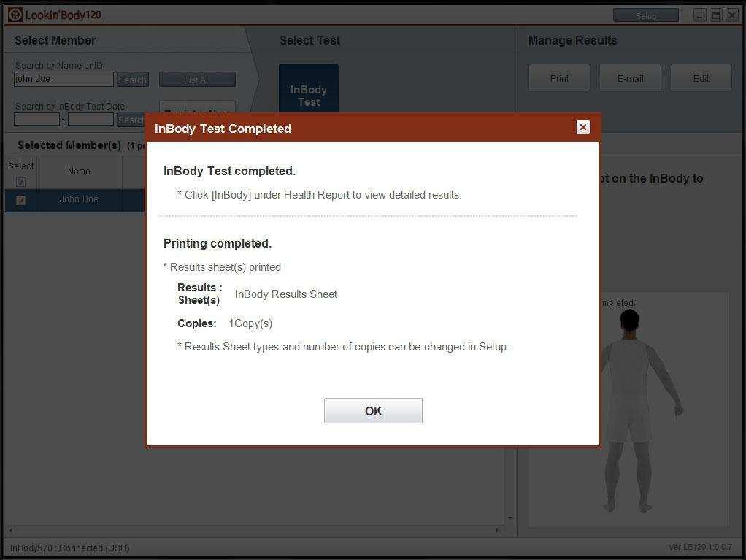
Task: Click the Print results button
Action: 559,78
